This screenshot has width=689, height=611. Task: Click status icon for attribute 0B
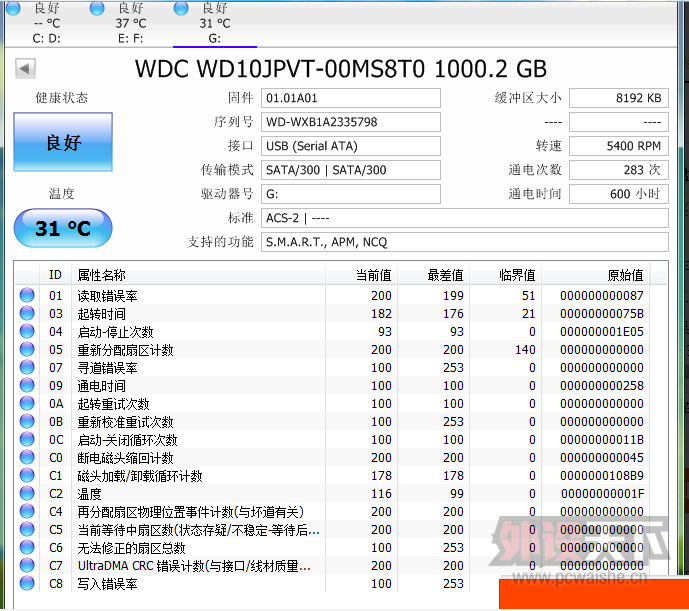27,421
